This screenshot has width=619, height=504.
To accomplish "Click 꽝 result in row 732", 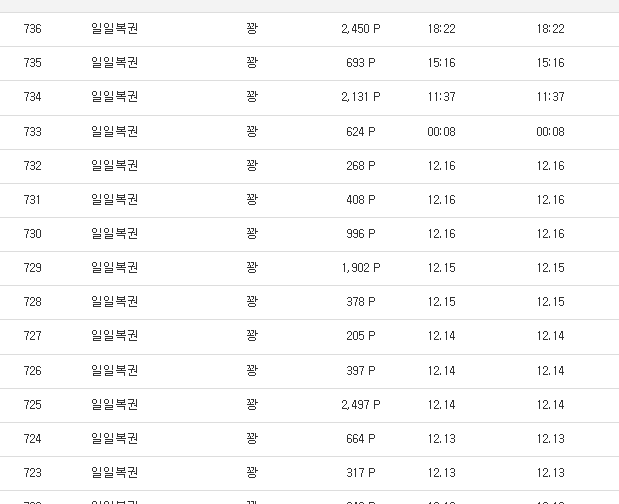I will (x=252, y=166).
